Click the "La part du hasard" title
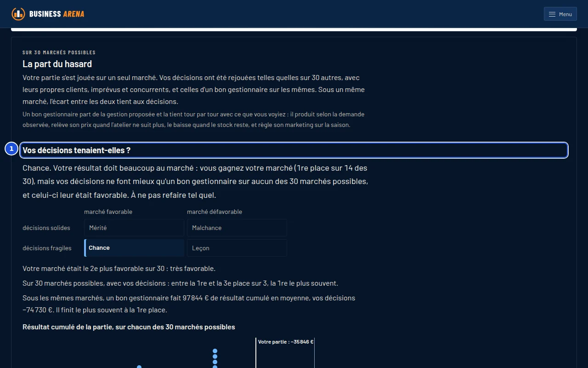This screenshot has height=368, width=588. (x=57, y=64)
